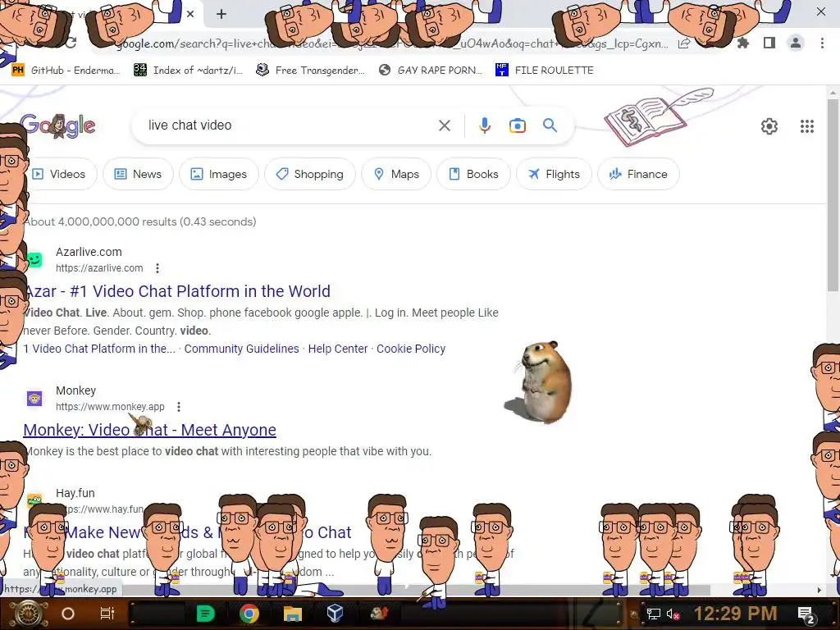Viewport: 840px width, 630px height.
Task: Click the https://azarlive.com URL text
Action: [99, 268]
